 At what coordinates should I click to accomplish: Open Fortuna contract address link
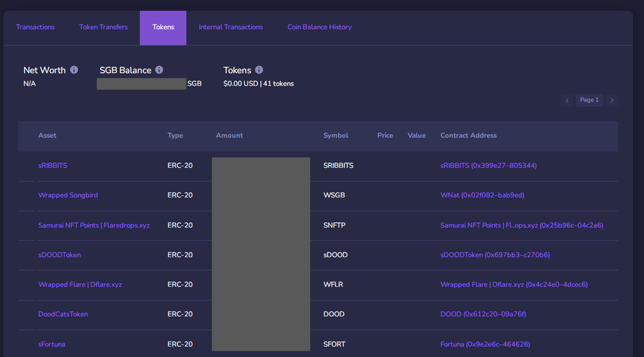click(485, 344)
